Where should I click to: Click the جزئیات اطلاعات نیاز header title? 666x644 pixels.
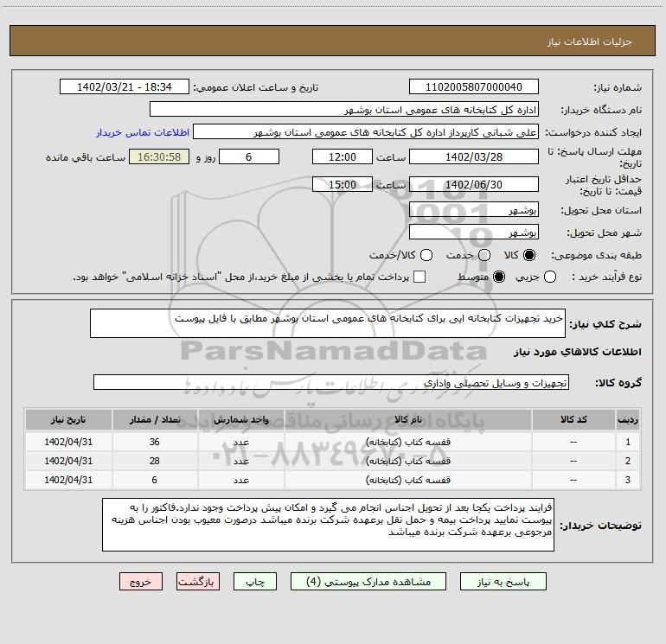coord(590,41)
